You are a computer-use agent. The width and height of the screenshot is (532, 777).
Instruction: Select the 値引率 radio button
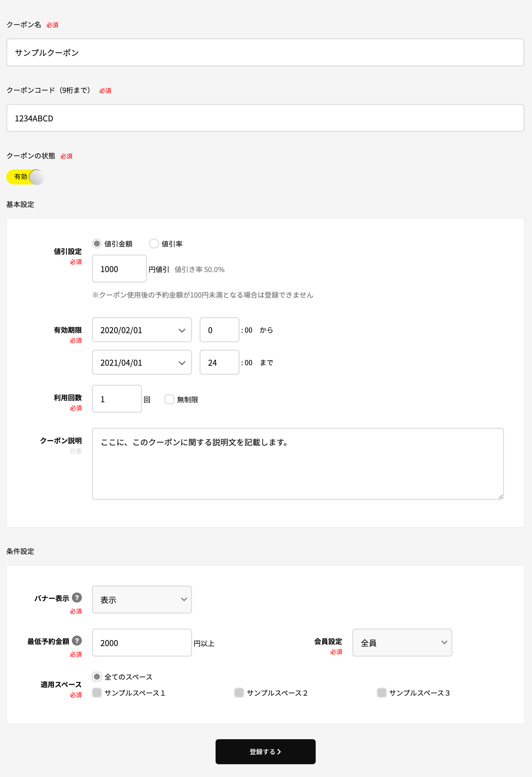click(x=154, y=244)
